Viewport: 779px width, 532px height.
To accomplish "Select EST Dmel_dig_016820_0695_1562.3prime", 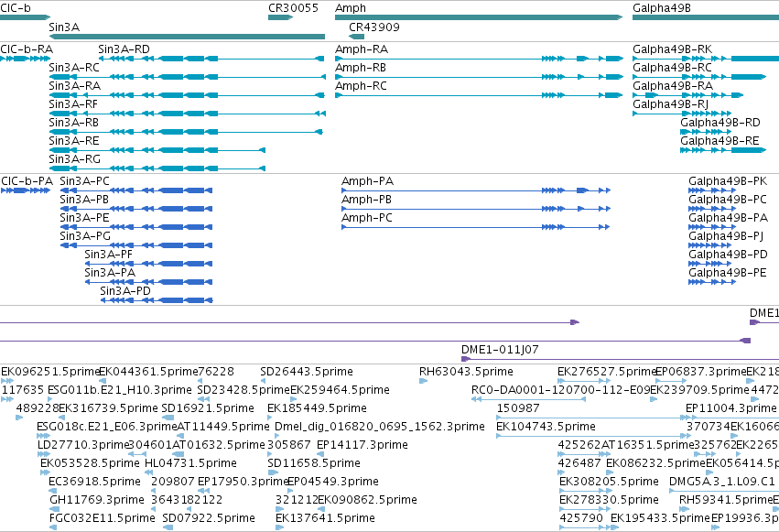I will [x=279, y=436].
